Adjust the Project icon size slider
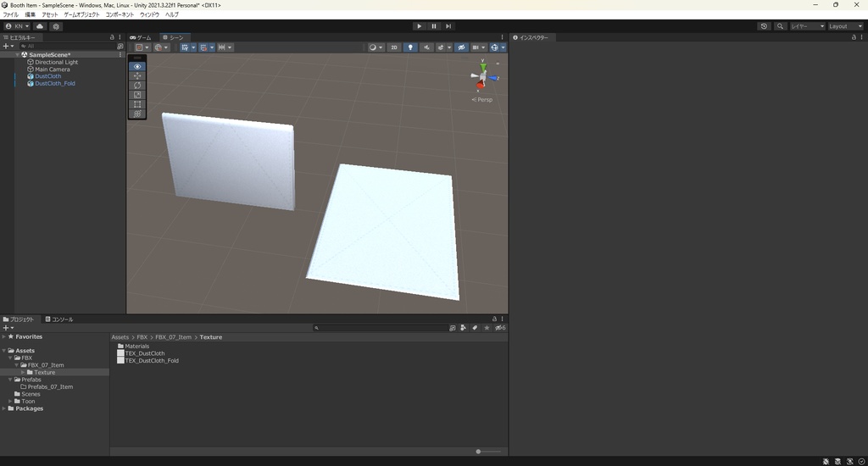The width and height of the screenshot is (868, 466). coord(487,452)
